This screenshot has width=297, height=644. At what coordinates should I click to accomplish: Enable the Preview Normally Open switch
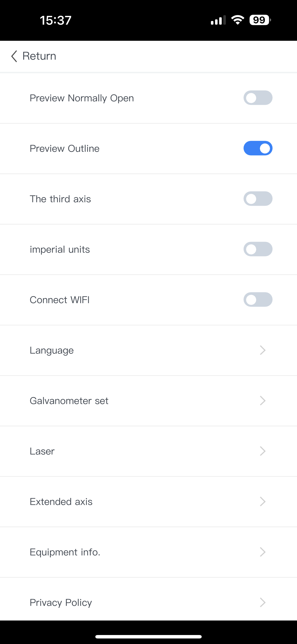[x=258, y=98]
